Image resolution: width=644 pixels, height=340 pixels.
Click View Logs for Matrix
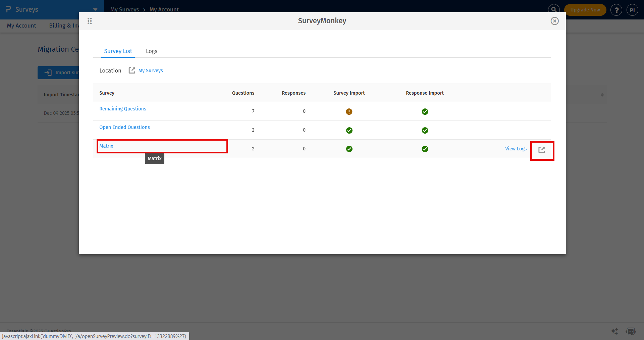516,149
